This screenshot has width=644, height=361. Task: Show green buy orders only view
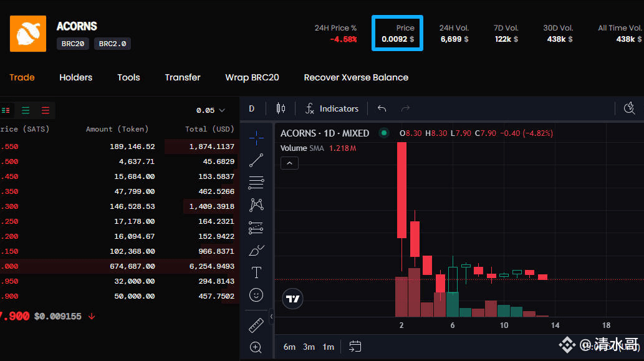26,110
